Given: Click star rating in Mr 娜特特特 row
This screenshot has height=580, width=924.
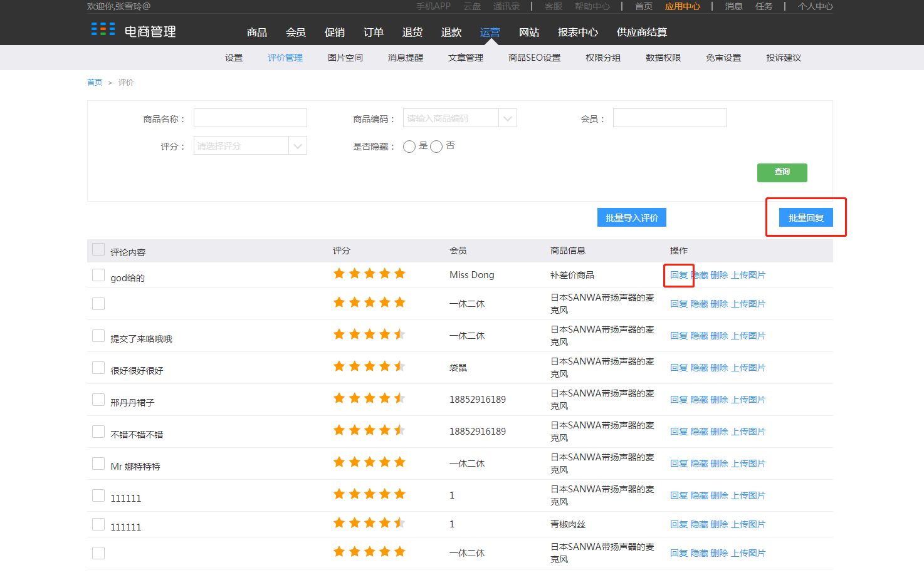Looking at the screenshot, I should tap(369, 462).
